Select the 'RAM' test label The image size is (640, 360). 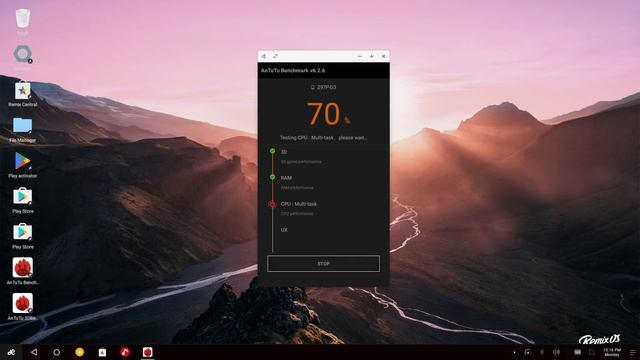pos(286,178)
